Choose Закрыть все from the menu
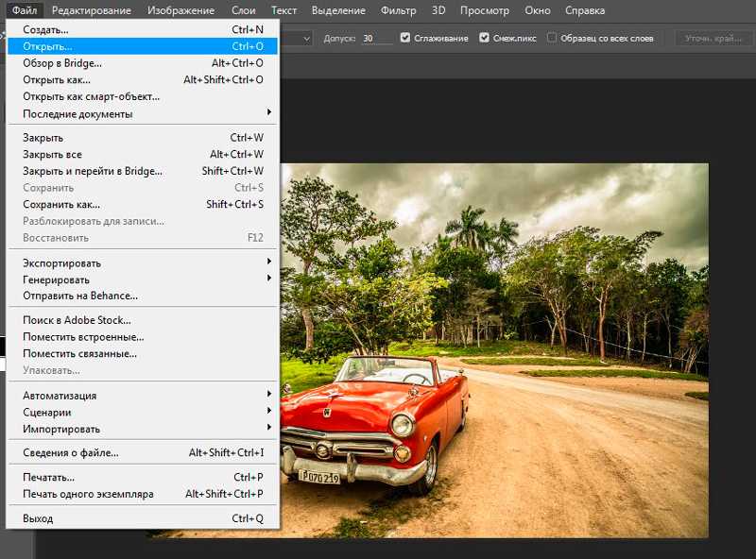 pyautogui.click(x=143, y=154)
